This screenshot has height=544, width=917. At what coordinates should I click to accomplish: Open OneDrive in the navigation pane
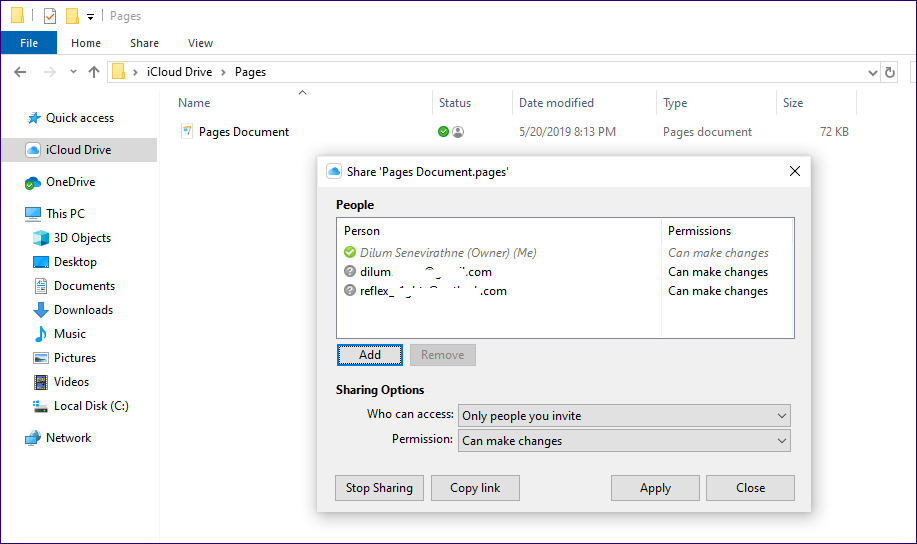(71, 182)
